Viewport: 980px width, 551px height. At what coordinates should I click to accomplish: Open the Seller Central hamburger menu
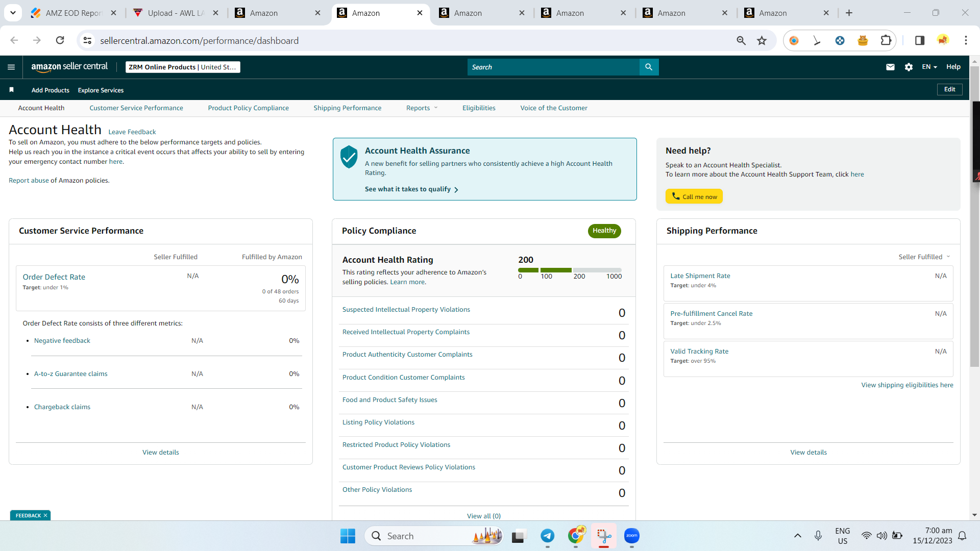point(11,67)
